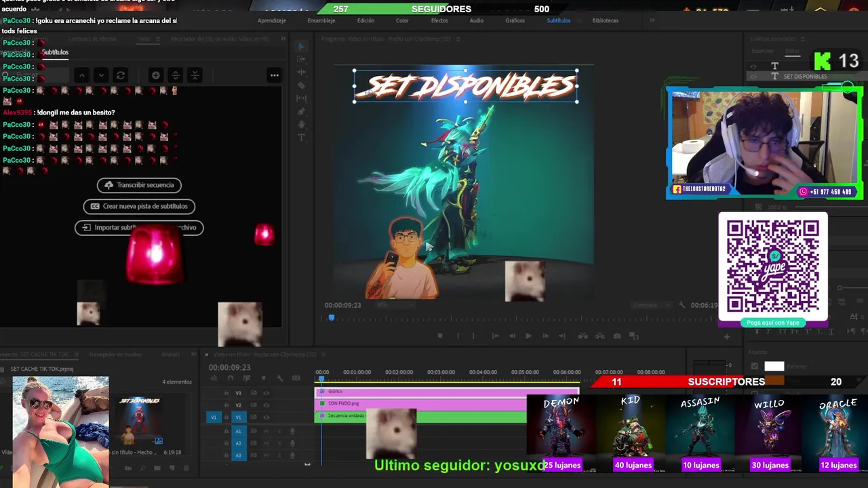This screenshot has height=488, width=868.
Task: Toggle V2 track output eye
Action: coord(266,405)
